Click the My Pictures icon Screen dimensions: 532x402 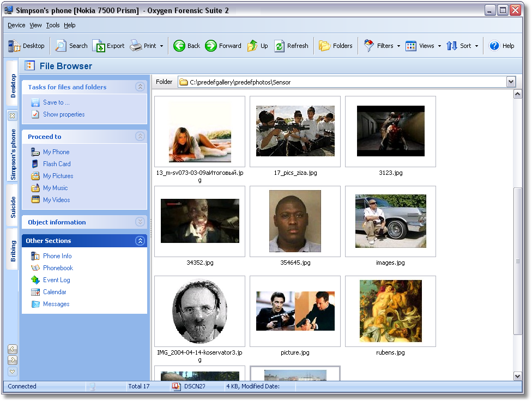[35, 176]
